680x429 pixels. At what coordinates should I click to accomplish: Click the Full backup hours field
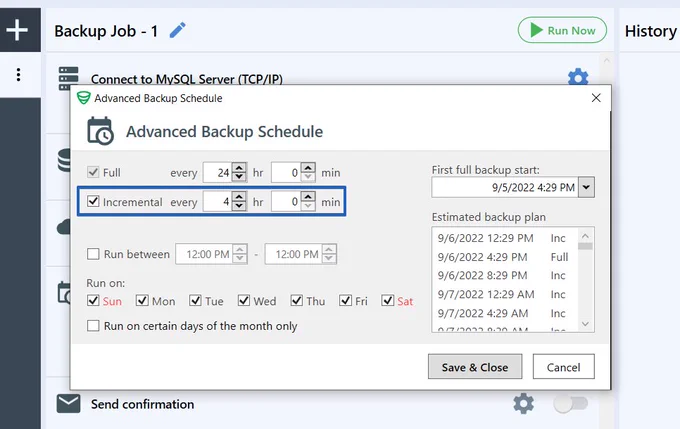[218, 173]
